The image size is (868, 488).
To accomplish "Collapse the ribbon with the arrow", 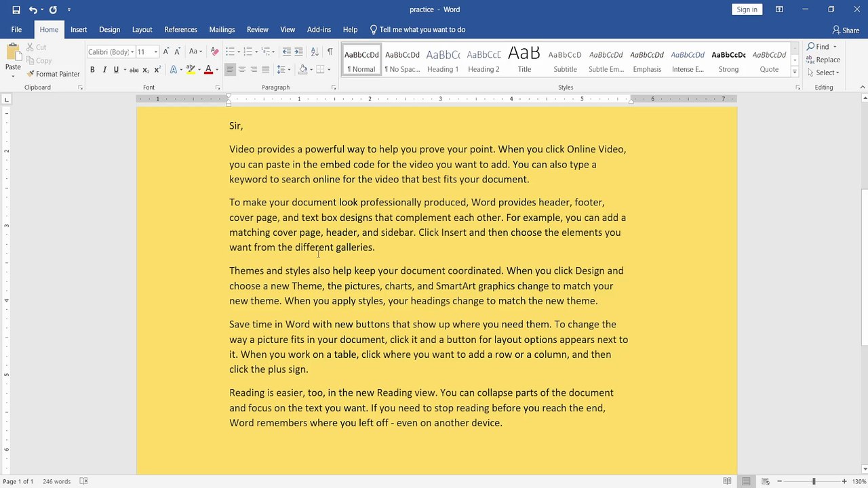I will coord(863,87).
